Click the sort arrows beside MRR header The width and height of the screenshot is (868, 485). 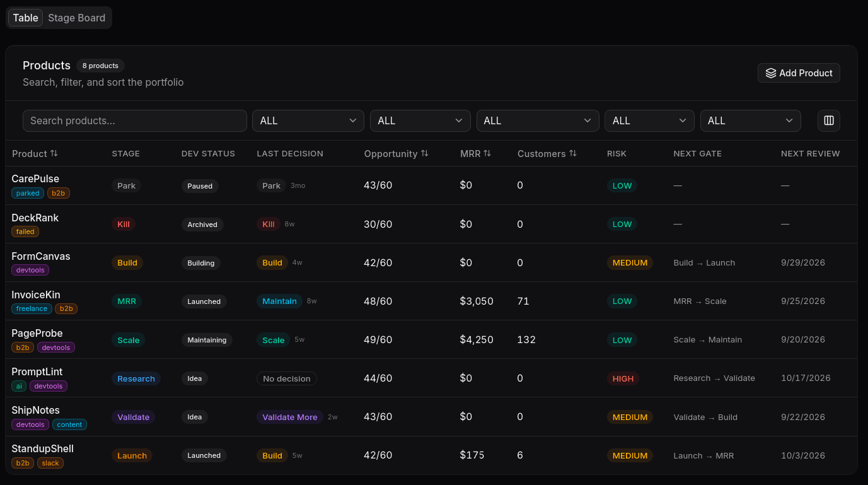coord(487,153)
